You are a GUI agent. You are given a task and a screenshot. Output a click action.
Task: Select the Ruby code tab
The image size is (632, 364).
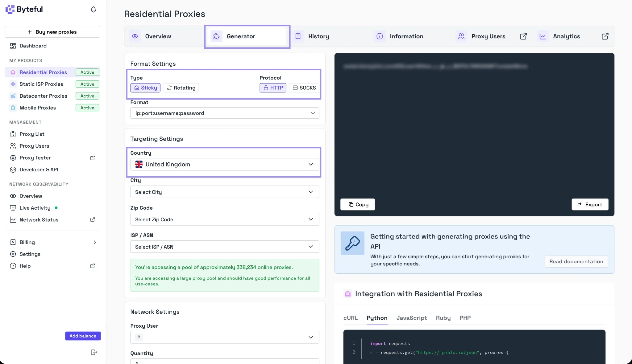pos(443,318)
